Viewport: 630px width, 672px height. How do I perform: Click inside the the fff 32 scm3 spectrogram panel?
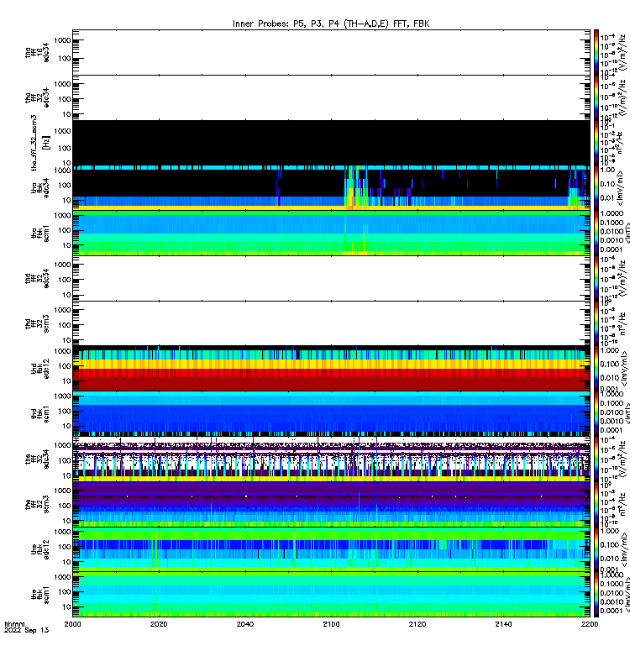[331, 505]
